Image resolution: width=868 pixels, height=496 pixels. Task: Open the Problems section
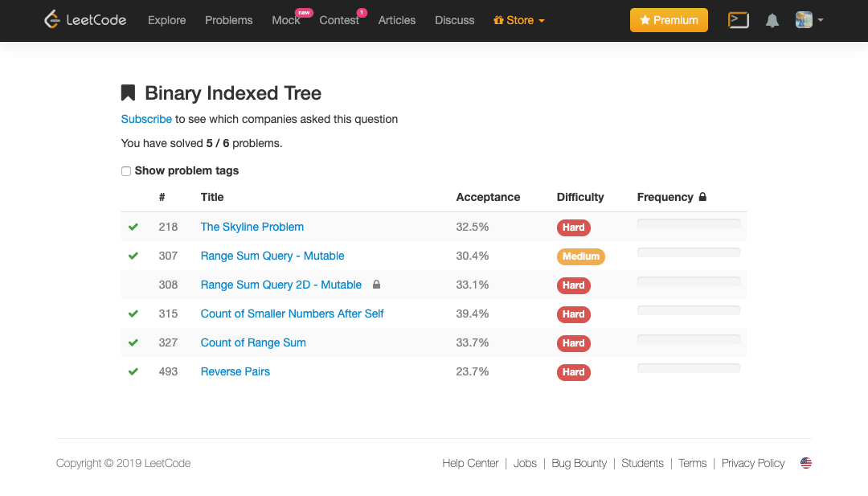pos(228,20)
